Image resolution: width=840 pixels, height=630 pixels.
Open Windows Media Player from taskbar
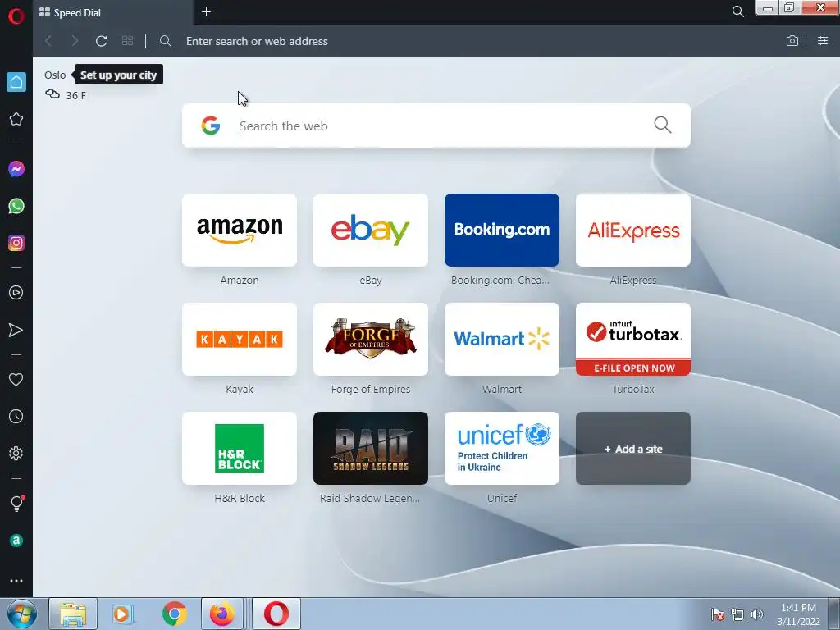pos(123,614)
